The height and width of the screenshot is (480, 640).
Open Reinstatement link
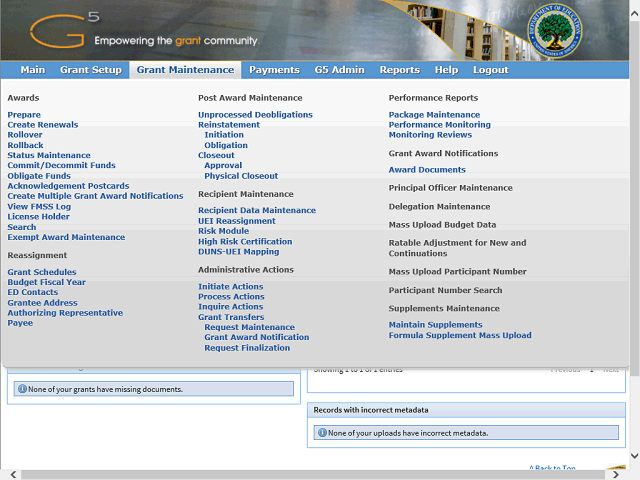[229, 124]
